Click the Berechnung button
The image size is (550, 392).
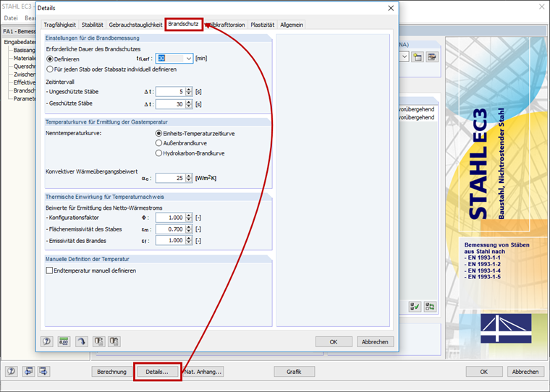tap(111, 372)
